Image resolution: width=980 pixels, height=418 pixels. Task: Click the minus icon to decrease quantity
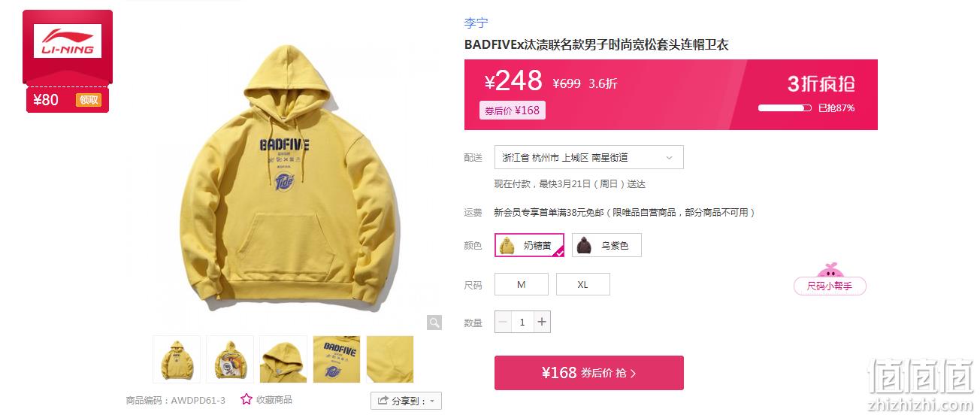point(503,323)
